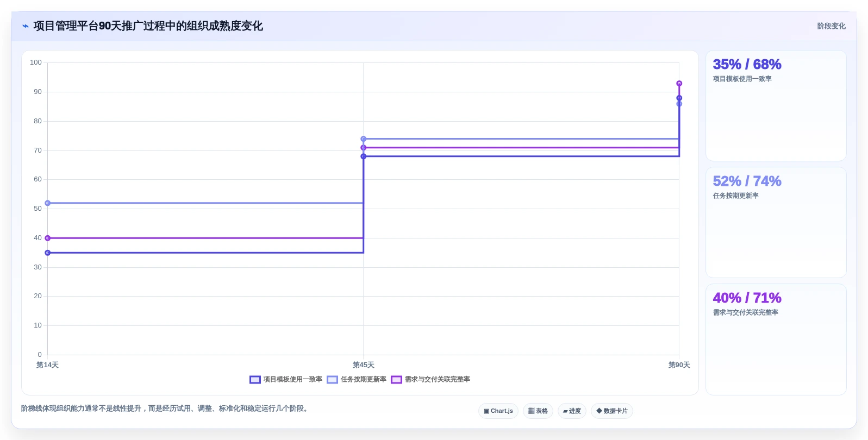Click the day 45 data point at 71
This screenshot has height=440, width=868.
point(364,148)
